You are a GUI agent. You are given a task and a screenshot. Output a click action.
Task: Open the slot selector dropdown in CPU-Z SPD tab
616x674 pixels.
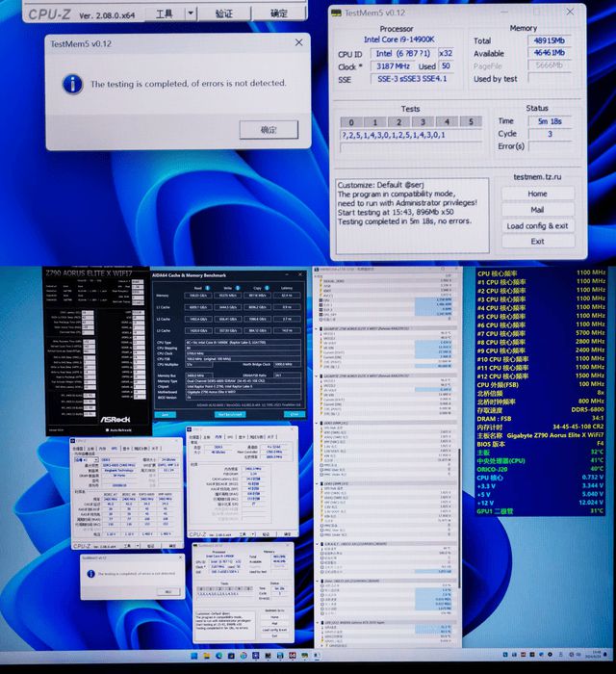(96, 459)
